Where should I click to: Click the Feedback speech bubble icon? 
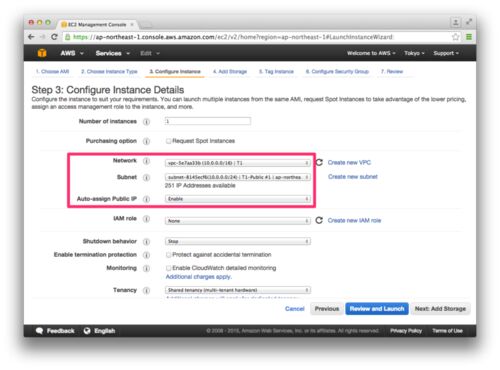[39, 331]
